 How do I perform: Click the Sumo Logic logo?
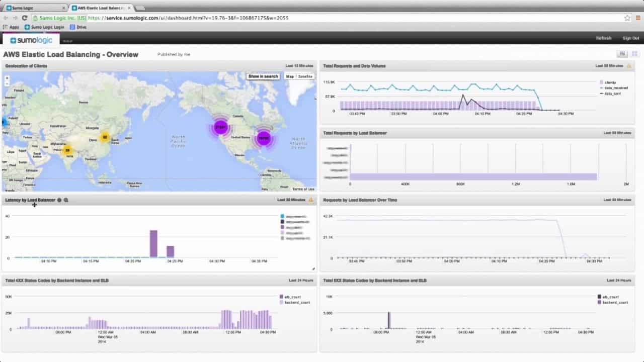(31, 40)
